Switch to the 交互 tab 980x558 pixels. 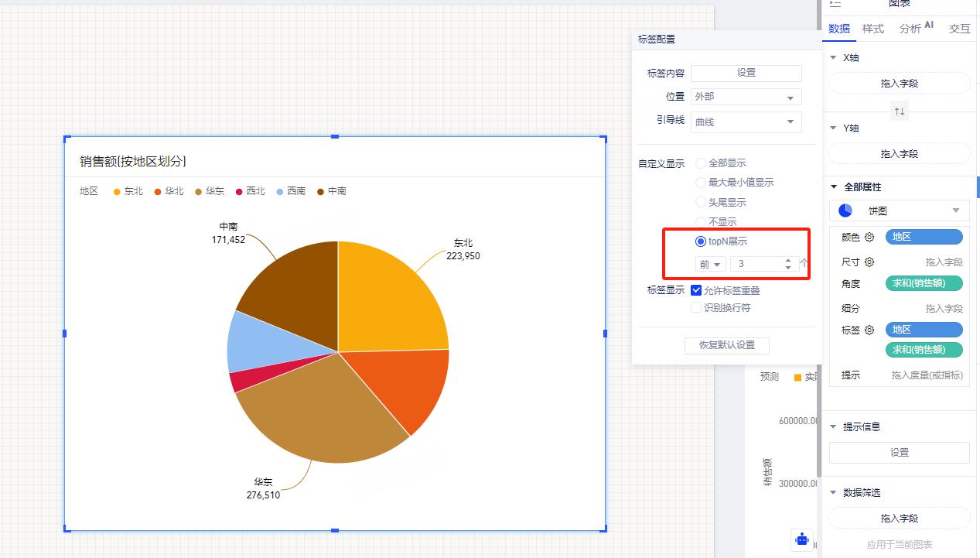[960, 29]
